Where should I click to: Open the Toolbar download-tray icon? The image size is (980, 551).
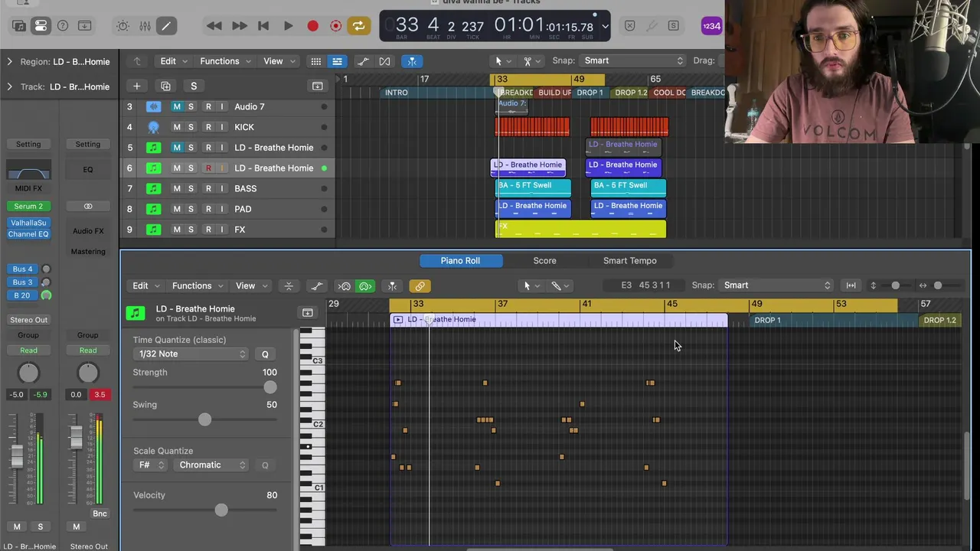[x=84, y=26]
